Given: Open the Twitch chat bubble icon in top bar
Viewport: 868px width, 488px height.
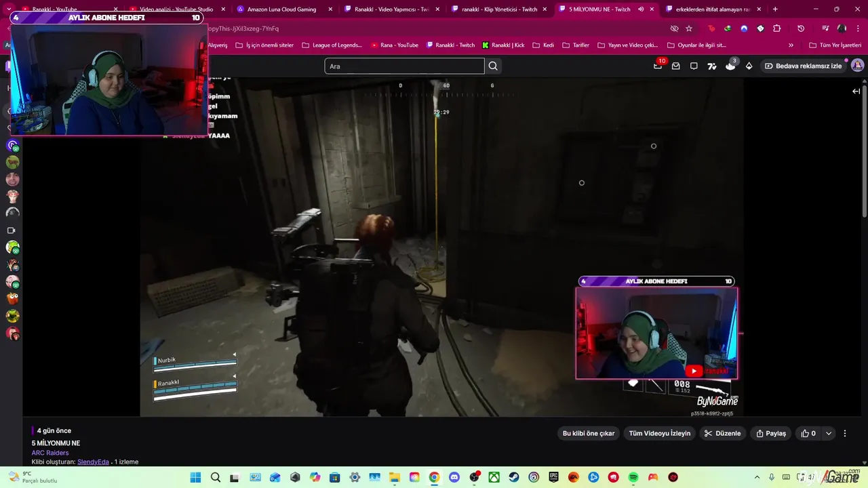Looking at the screenshot, I should click(x=694, y=66).
